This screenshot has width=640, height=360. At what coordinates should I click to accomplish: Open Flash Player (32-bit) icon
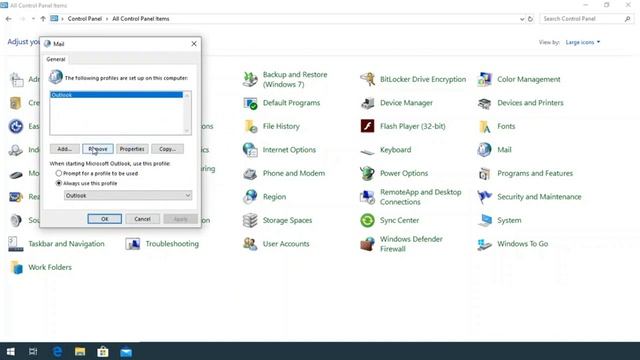[367, 126]
